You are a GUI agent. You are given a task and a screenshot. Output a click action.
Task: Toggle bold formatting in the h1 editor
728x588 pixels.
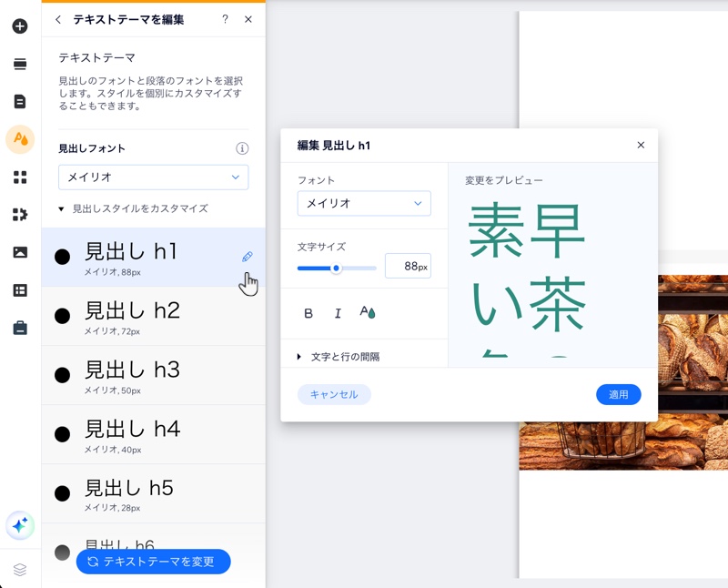pyautogui.click(x=307, y=313)
